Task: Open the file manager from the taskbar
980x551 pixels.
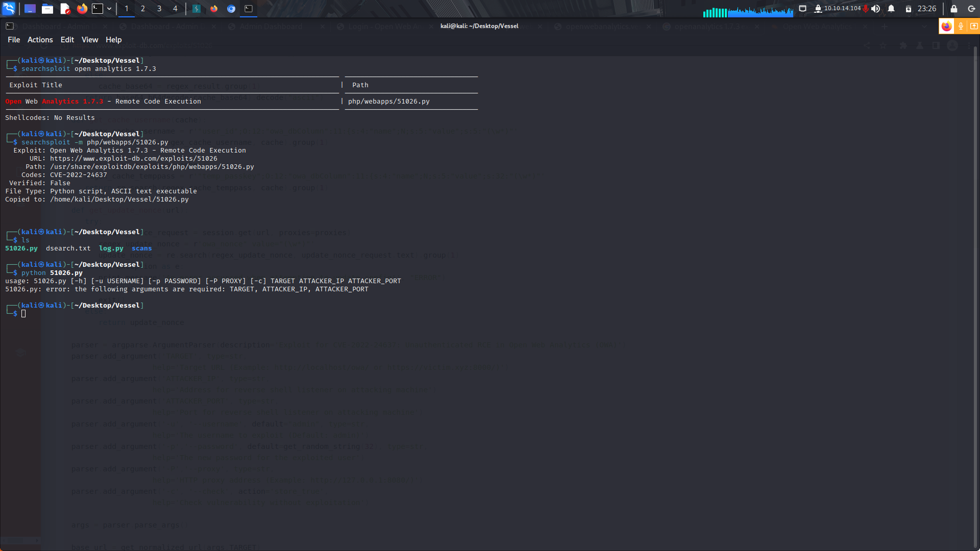Action: tap(47, 9)
